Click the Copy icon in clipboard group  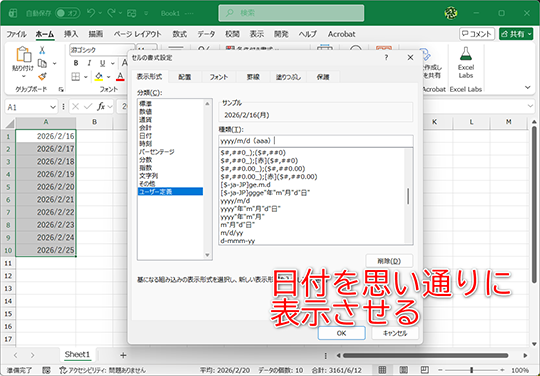coord(42,63)
